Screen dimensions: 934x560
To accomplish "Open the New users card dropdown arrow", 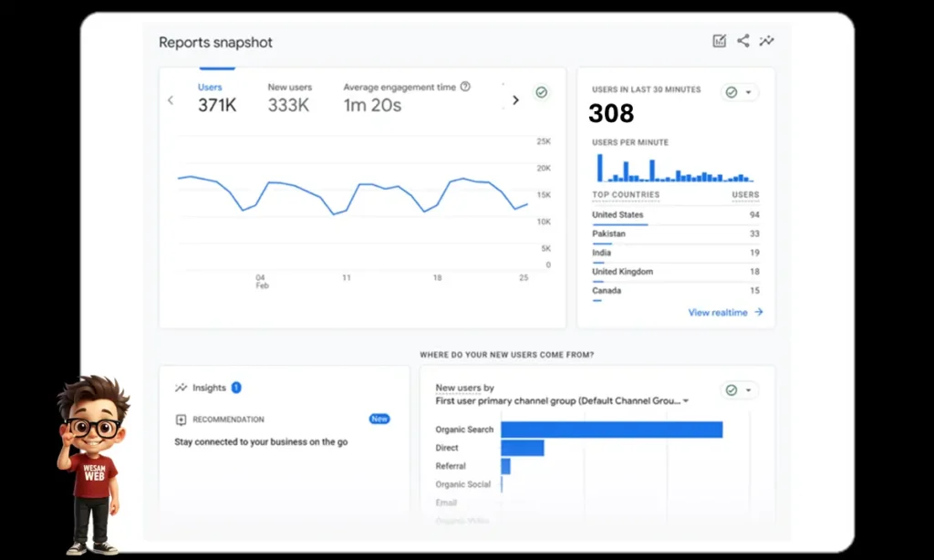I will pyautogui.click(x=746, y=389).
